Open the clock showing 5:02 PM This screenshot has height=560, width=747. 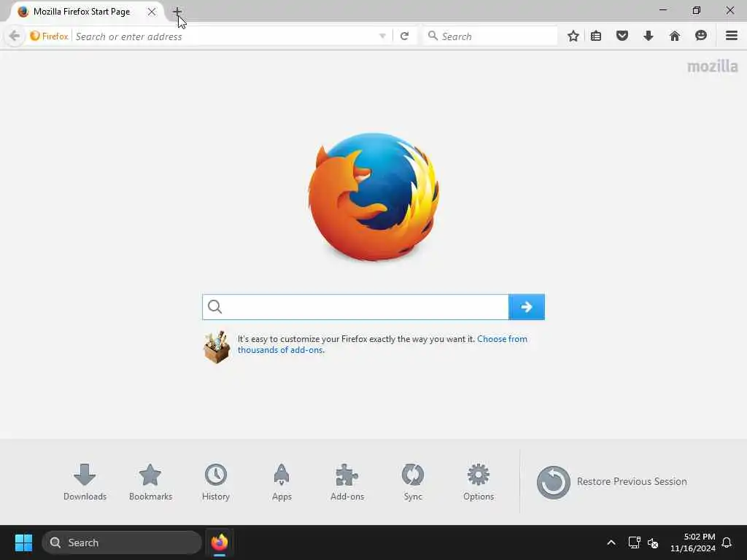coord(693,542)
